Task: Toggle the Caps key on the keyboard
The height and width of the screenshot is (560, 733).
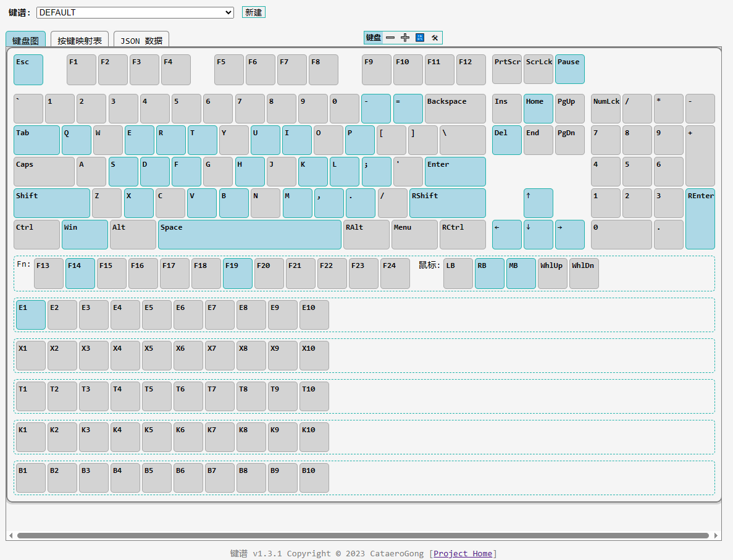Action: (44, 172)
